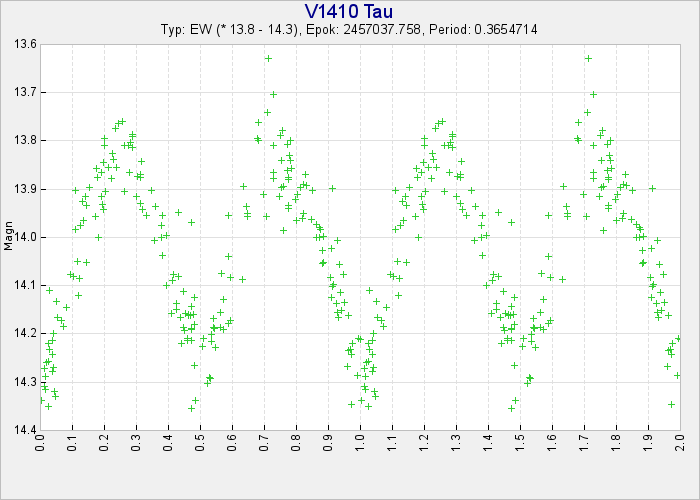
Task: Select the Magn y-axis label
Action: point(9,237)
